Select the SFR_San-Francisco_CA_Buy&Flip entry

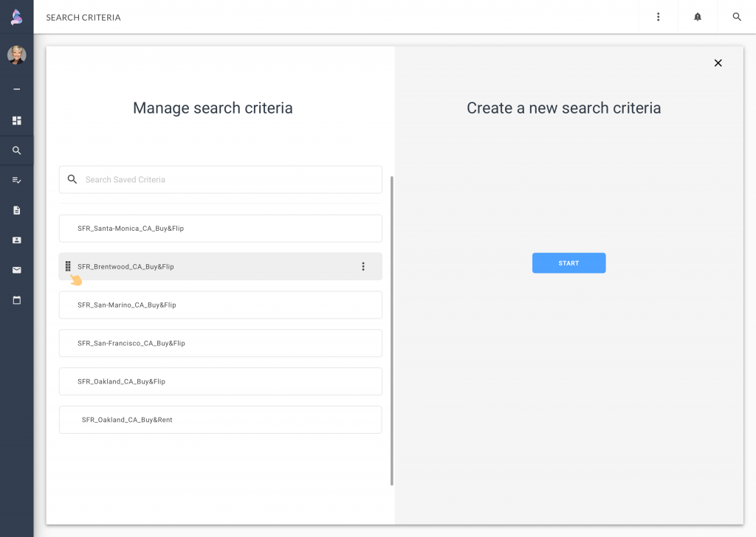tap(220, 343)
